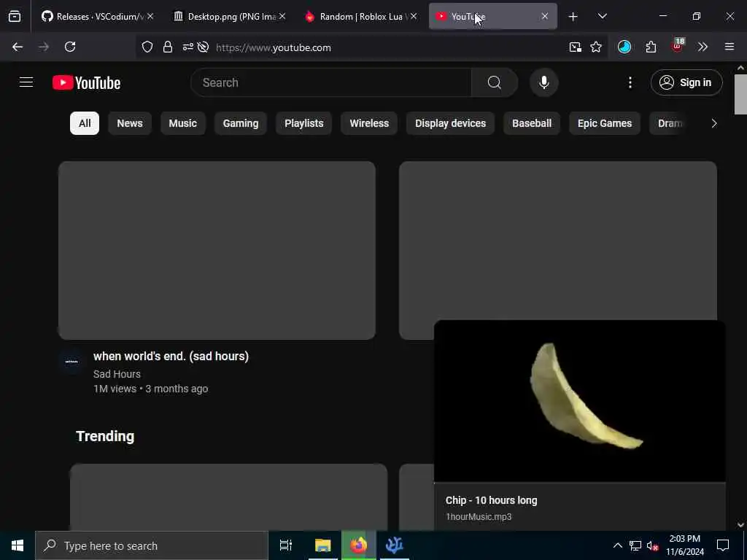Screen dimensions: 747x560
Task: Open File Explorer from taskbar
Action: (322, 545)
